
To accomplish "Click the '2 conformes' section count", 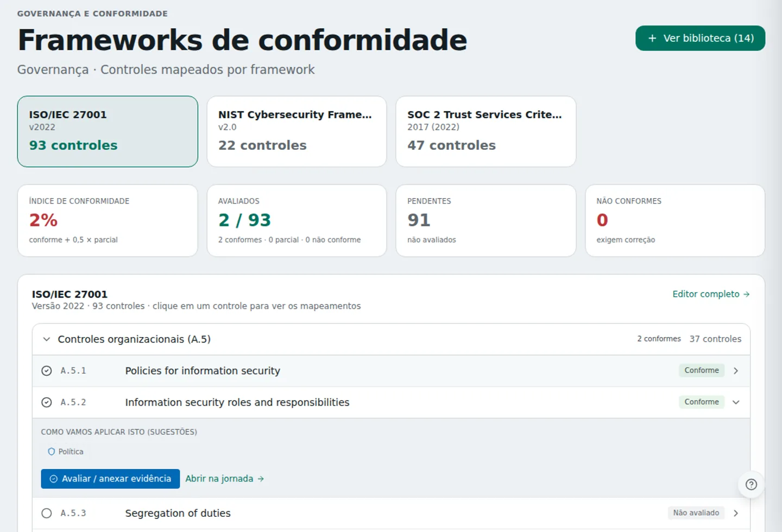I will (x=659, y=339).
